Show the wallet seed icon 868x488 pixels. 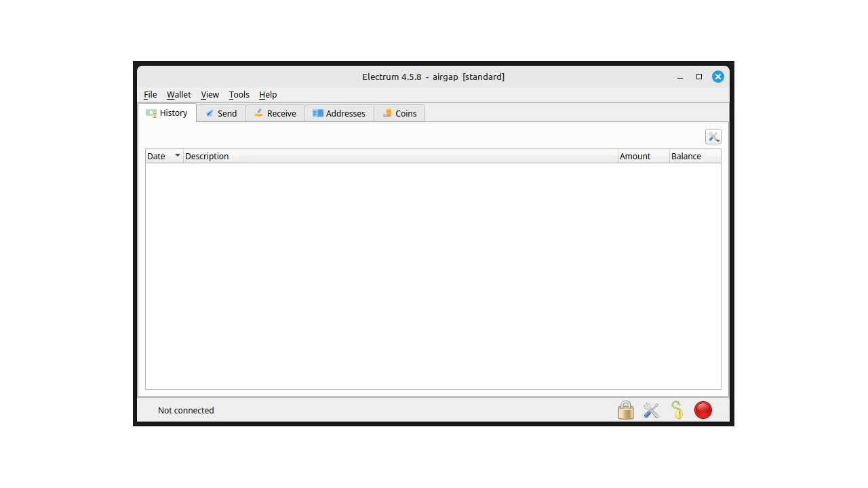677,410
